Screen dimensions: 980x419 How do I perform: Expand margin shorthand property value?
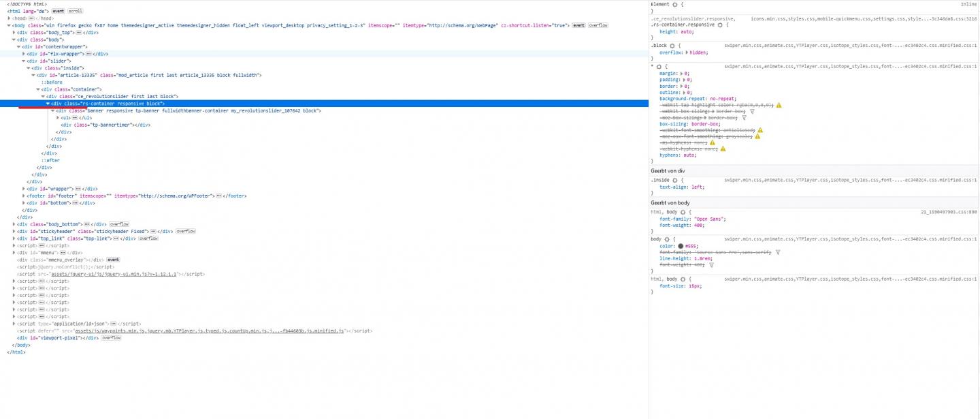point(681,74)
